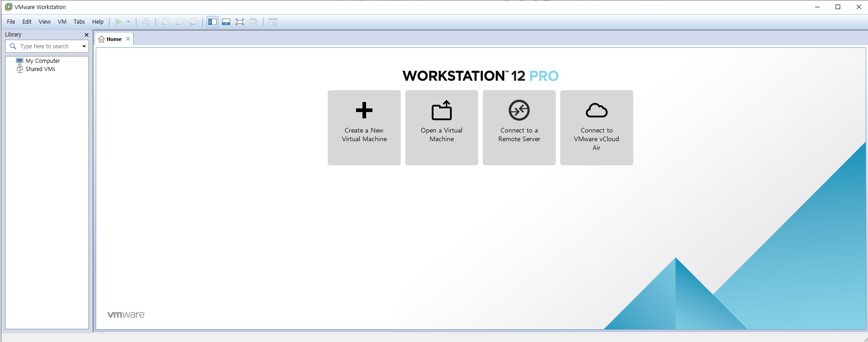
Task: Maximize the VMware Workstation window
Action: click(838, 7)
